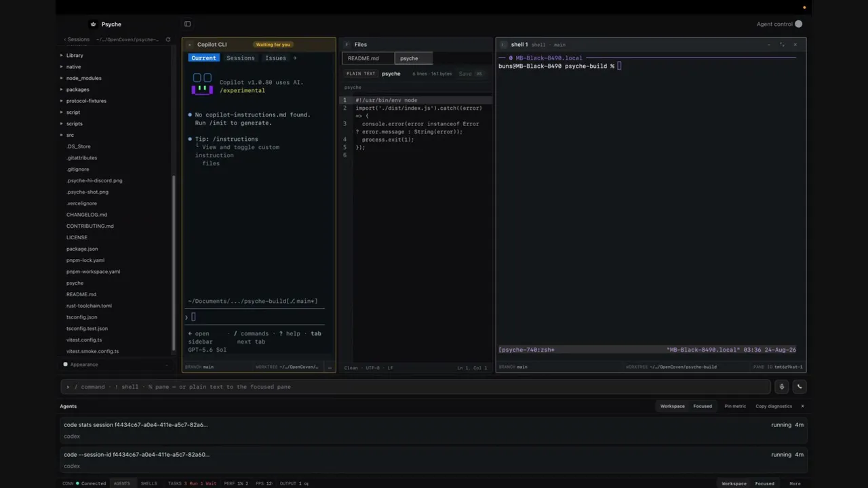Screen dimensions: 868x488
Task: Open the LICENSE file
Action: click(x=77, y=238)
